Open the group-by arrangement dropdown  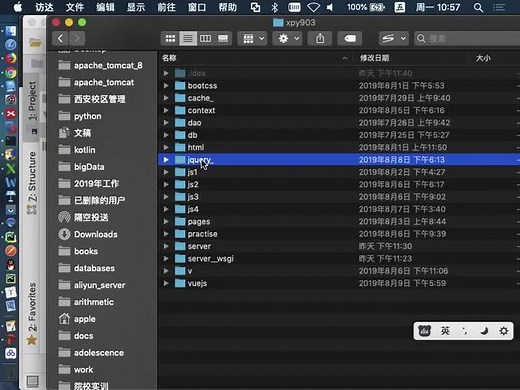252,39
